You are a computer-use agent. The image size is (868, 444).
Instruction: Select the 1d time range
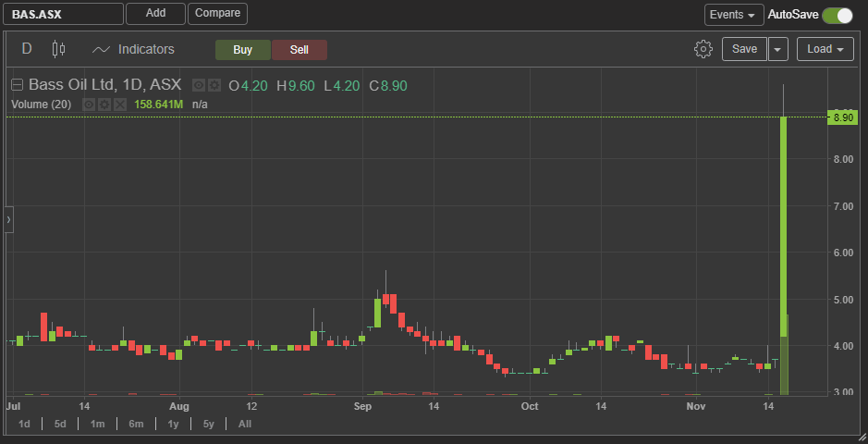[24, 424]
